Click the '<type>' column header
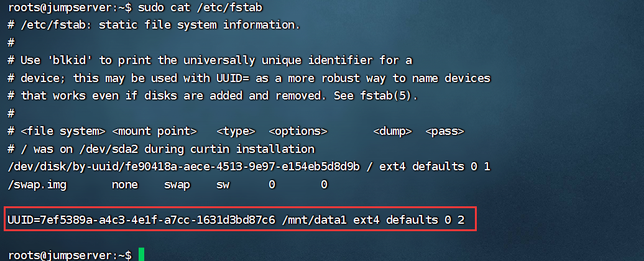 click(236, 131)
